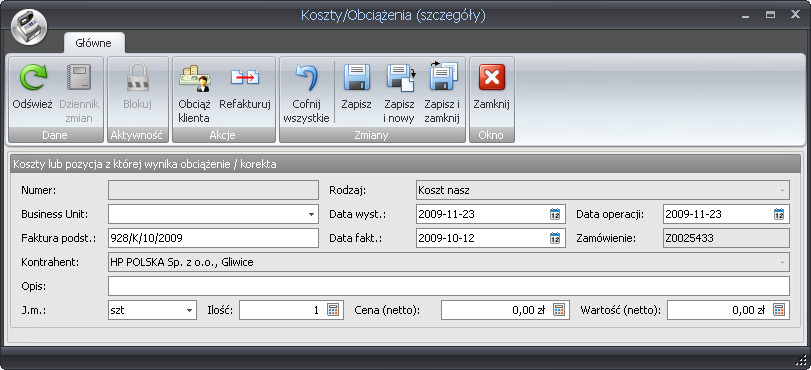
Task: Click the Koszty lub pozycja section header
Action: click(x=406, y=165)
